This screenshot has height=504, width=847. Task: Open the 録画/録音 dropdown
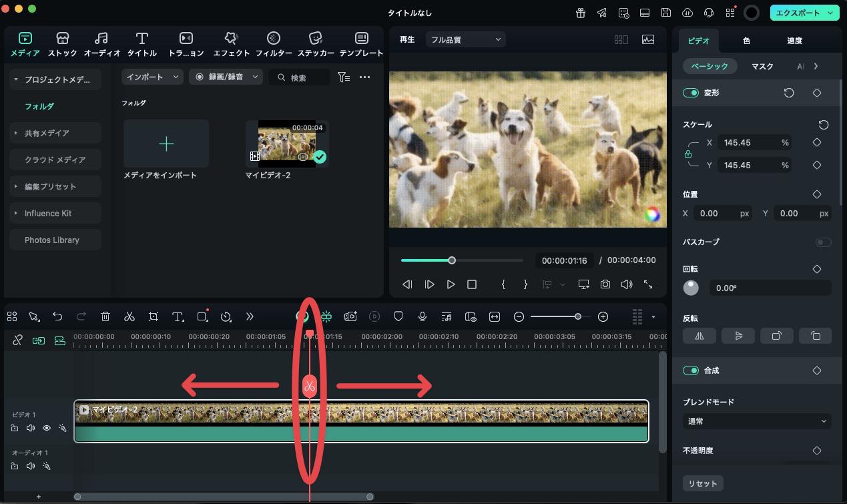[226, 77]
